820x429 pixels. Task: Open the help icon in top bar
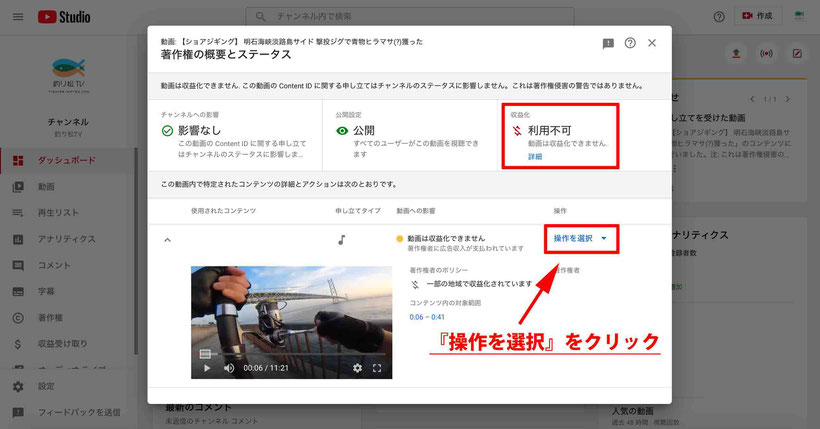pos(719,17)
